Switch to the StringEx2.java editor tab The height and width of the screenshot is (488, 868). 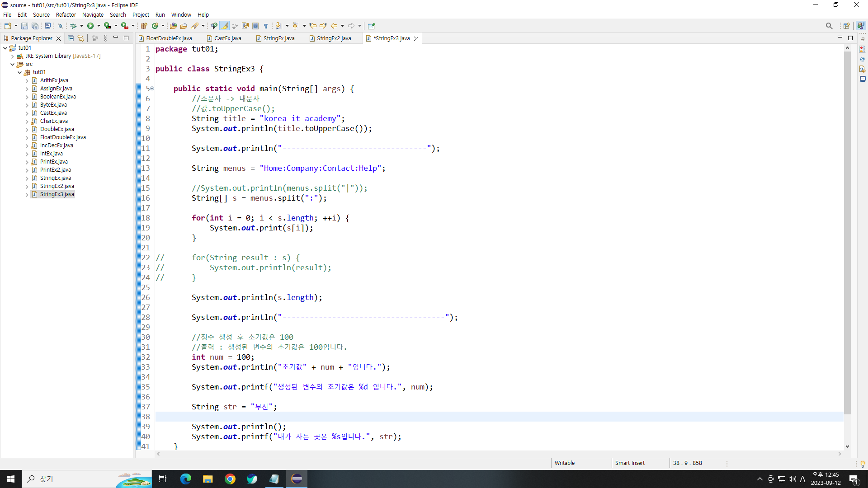pyautogui.click(x=334, y=38)
